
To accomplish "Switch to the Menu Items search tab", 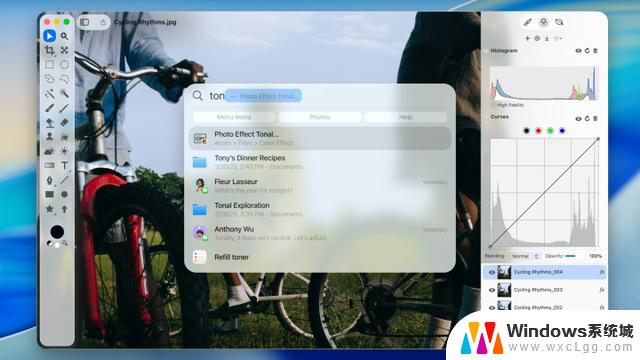I will click(234, 117).
